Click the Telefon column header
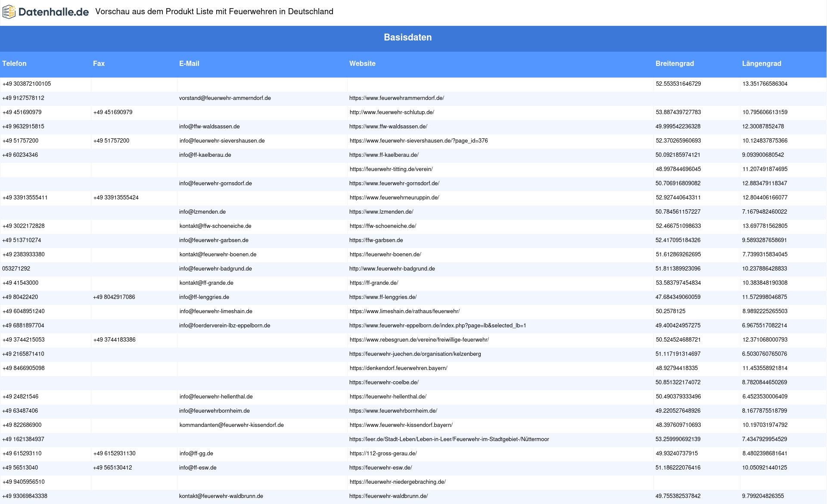The height and width of the screenshot is (504, 827). pyautogui.click(x=14, y=64)
